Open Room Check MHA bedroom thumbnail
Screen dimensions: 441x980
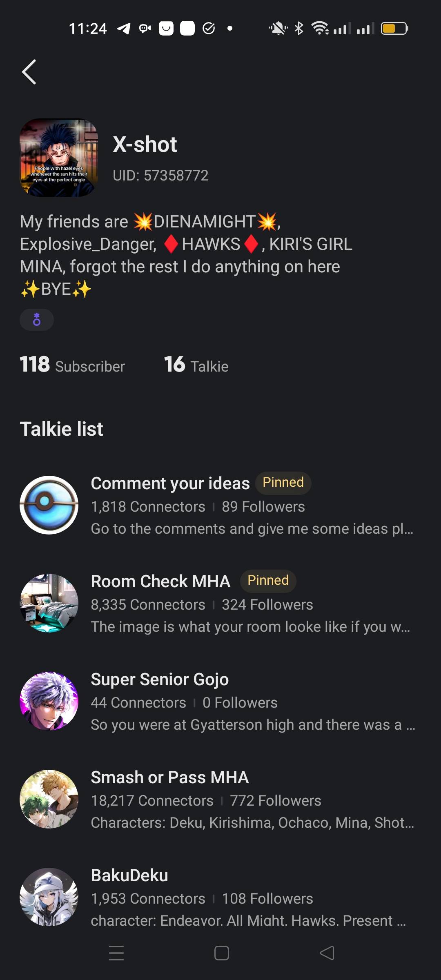[x=49, y=603]
